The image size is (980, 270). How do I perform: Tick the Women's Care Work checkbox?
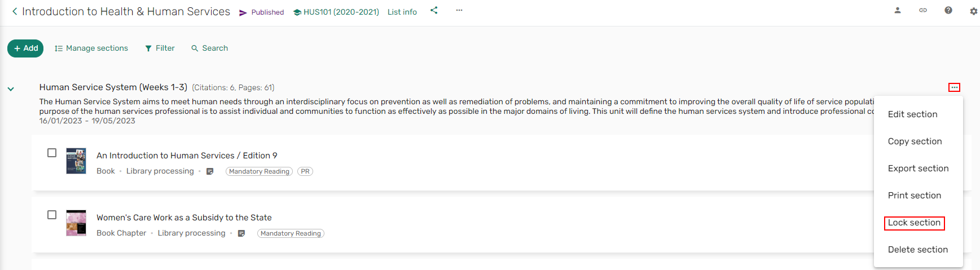(x=52, y=215)
